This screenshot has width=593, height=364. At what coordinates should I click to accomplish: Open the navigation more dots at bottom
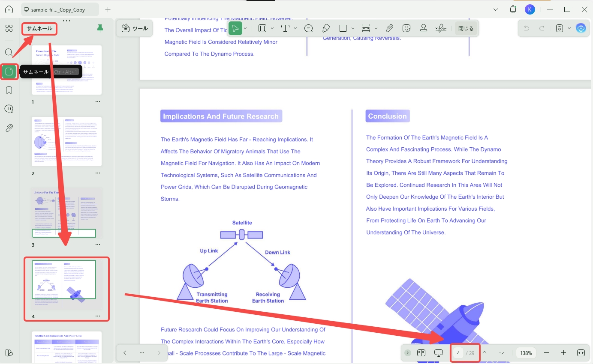point(142,353)
